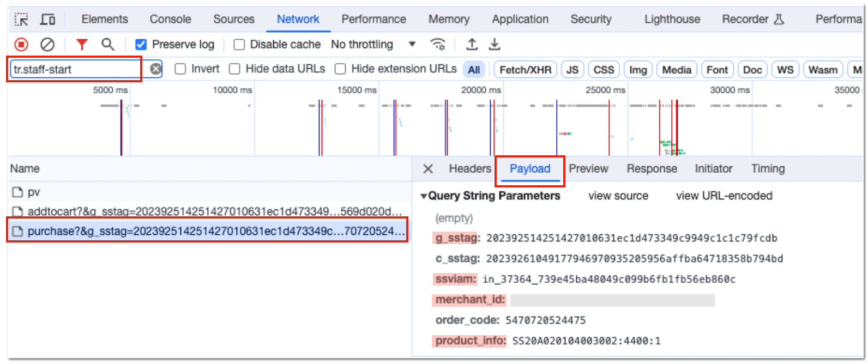Clear the network log
This screenshot has width=868, height=364.
coord(48,45)
